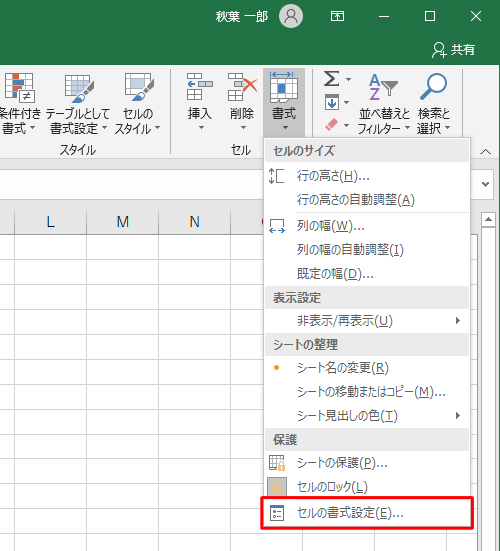
Task: Open 並べ替えとフィルター sort icon
Action: tap(383, 86)
